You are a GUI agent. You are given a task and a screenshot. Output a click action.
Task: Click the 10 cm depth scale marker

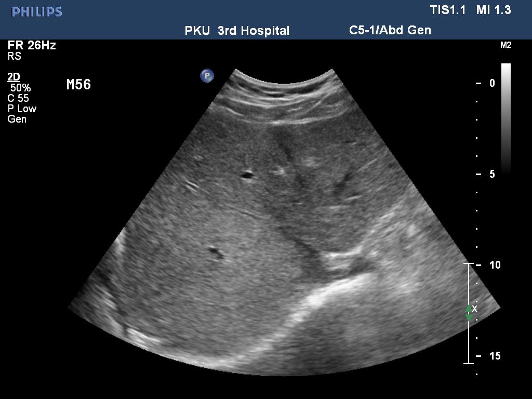click(495, 265)
